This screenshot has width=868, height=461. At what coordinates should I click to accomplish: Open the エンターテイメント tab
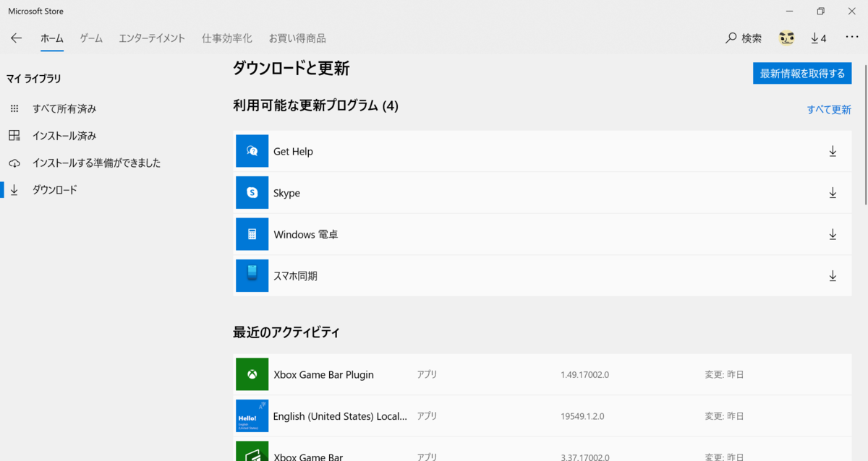click(152, 38)
